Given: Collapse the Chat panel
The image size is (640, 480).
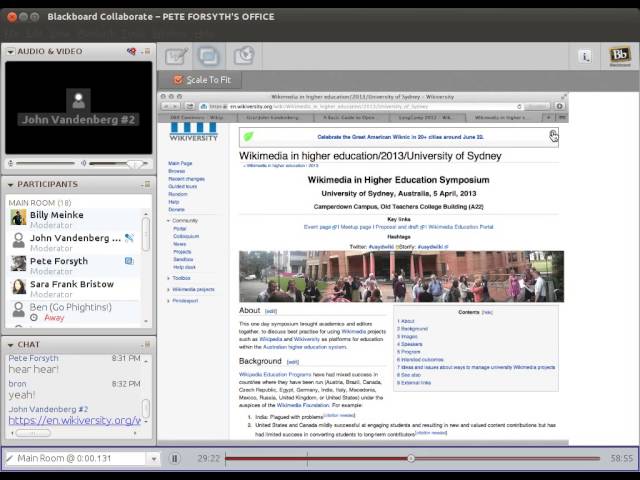Looking at the screenshot, I should [x=11, y=345].
